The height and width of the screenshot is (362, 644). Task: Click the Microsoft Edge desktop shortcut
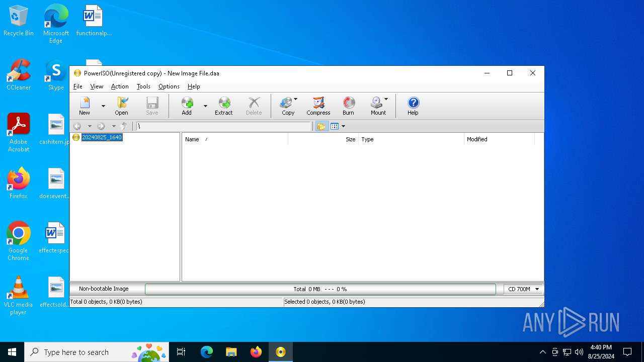[56, 24]
